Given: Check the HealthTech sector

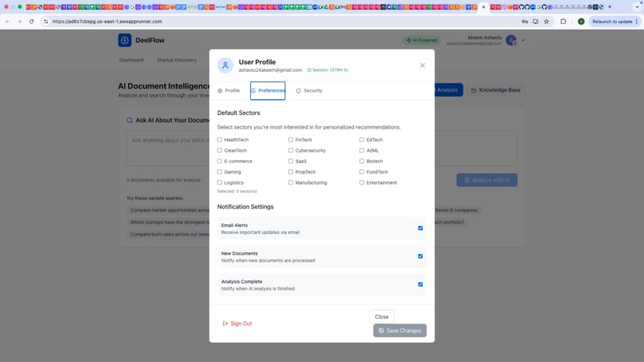Looking at the screenshot, I should point(219,140).
